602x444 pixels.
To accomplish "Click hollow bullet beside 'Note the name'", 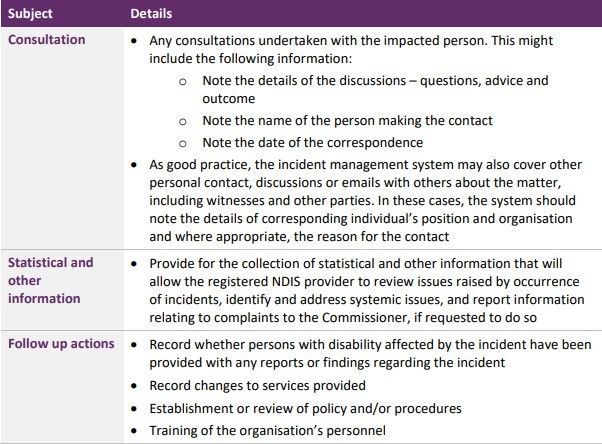I will [183, 122].
